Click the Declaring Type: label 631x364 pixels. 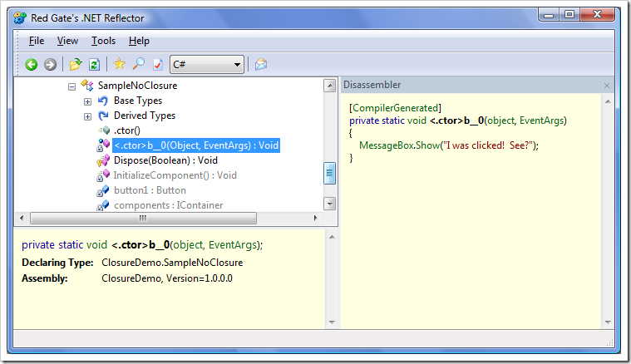tap(57, 263)
